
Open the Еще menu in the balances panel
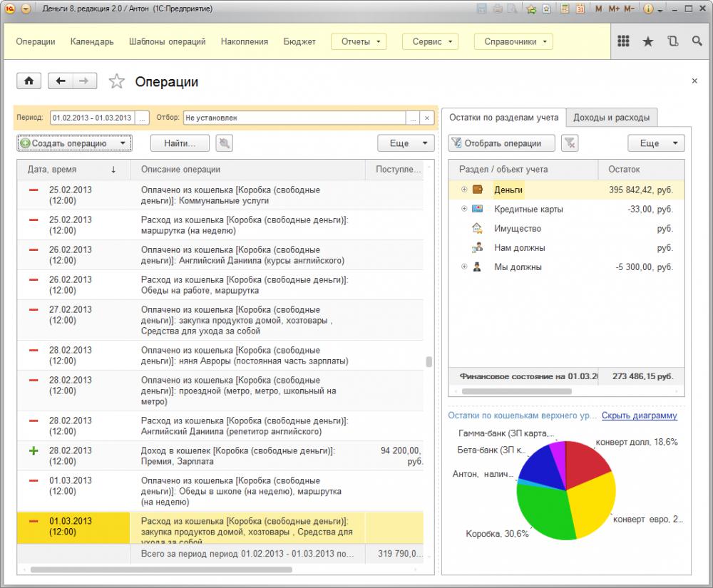[656, 143]
